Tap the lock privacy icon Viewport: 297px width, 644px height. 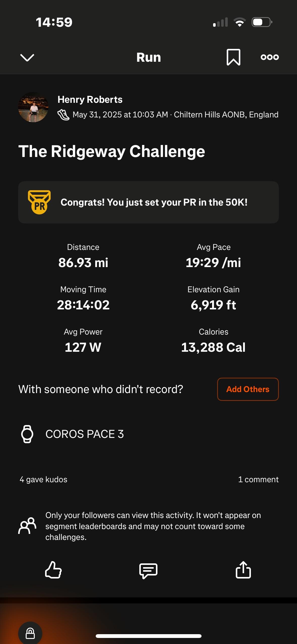coord(30,633)
